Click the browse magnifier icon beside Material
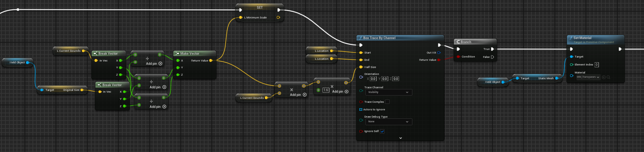 click(608, 77)
